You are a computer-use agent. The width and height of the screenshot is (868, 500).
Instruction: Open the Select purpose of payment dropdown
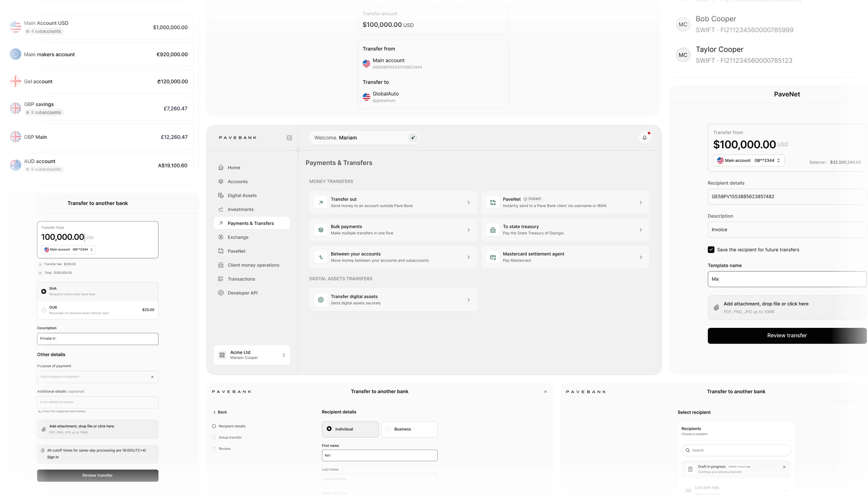click(x=97, y=377)
